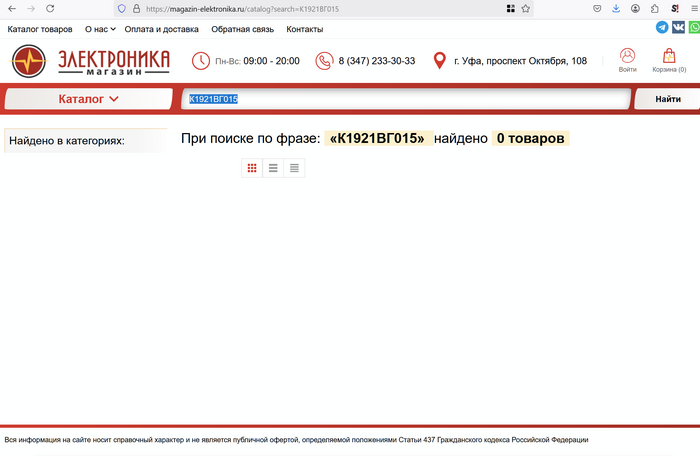The height and width of the screenshot is (456, 700).
Task: Open the extensions puzzle icon
Action: 654,8
